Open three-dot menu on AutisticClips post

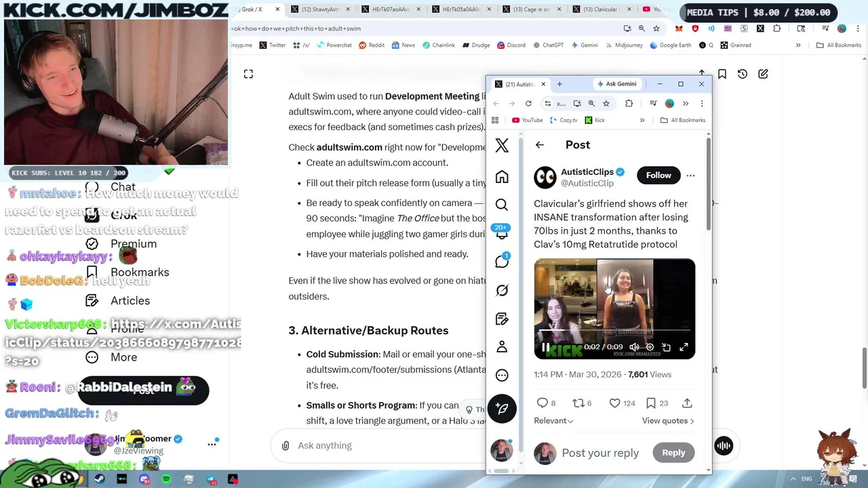tap(690, 176)
